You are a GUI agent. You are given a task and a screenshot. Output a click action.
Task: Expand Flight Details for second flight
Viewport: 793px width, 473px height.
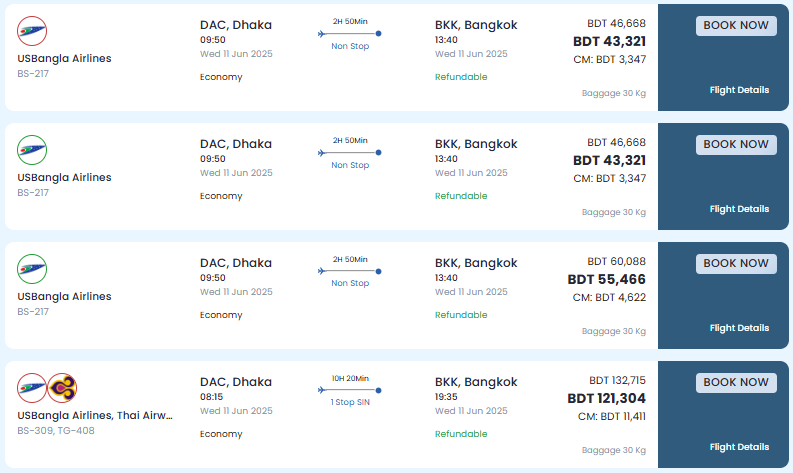click(x=739, y=209)
